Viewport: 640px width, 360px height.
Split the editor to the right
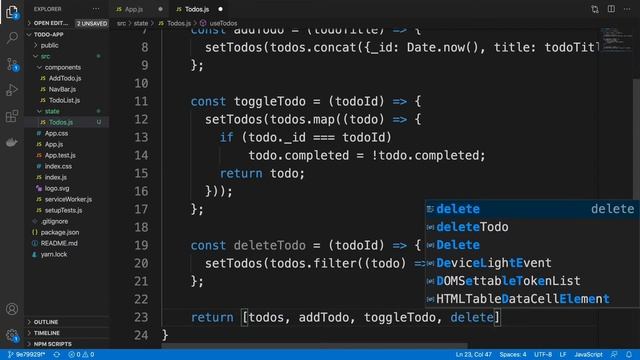coord(611,9)
